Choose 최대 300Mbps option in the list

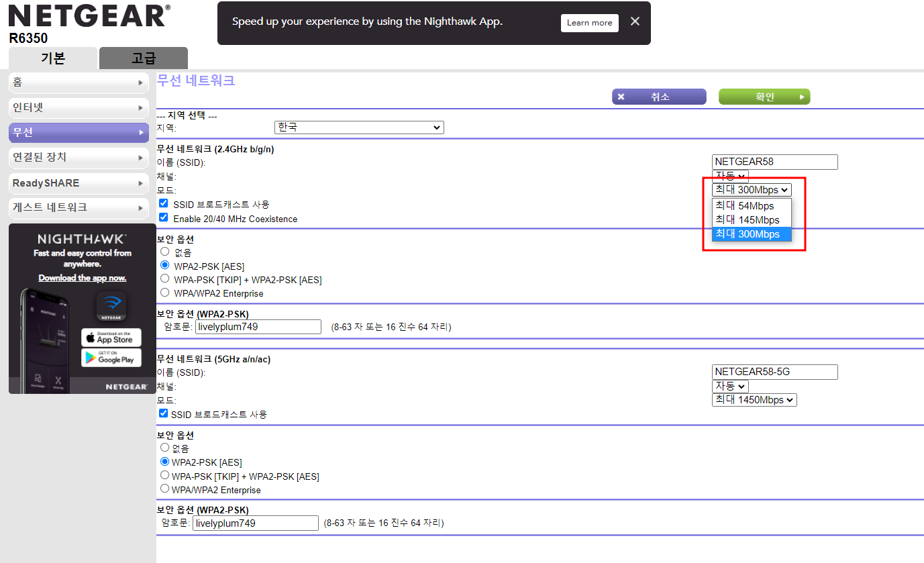click(752, 234)
